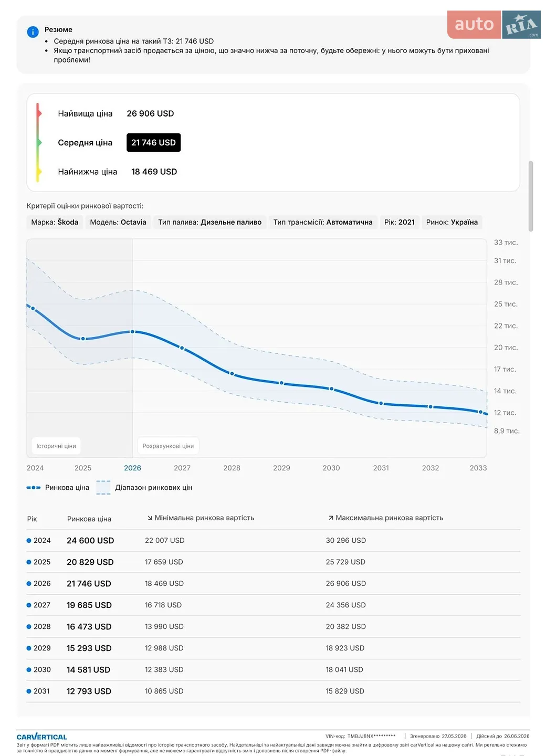Viewport: 546px width, 756px height.
Task: Click the Діапазон ринкових цін legend swatch
Action: click(103, 488)
